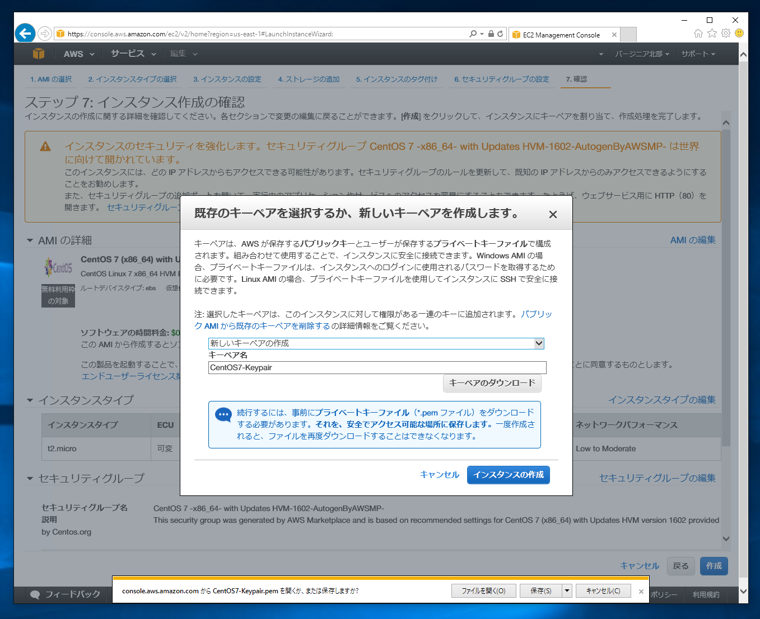Open the サポート dropdown

click(698, 54)
